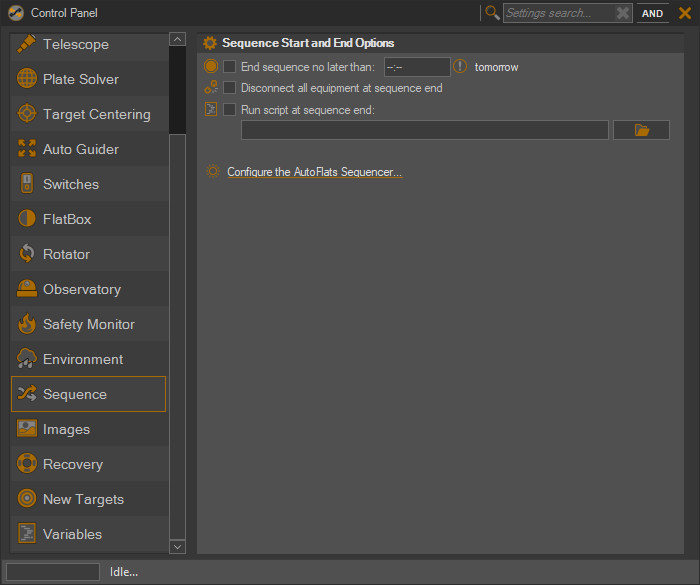The height and width of the screenshot is (585, 700).
Task: Select the New Targets bullseye icon
Action: point(27,498)
